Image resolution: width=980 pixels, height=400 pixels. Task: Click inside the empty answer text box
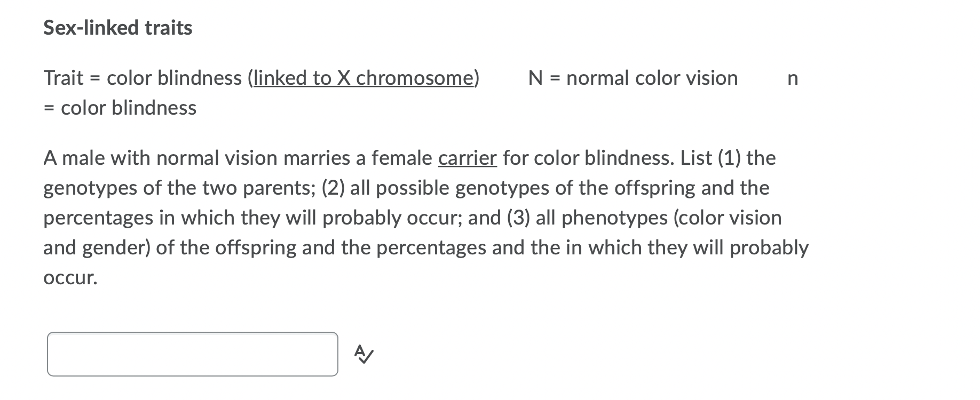click(x=192, y=354)
